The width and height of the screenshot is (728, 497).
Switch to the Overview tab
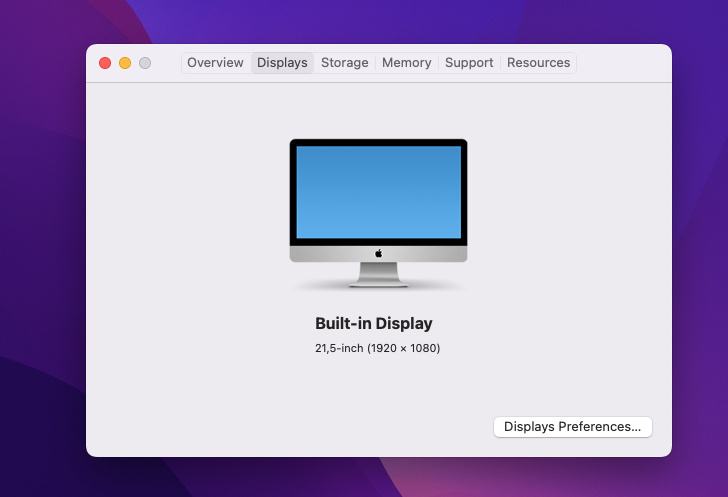215,63
